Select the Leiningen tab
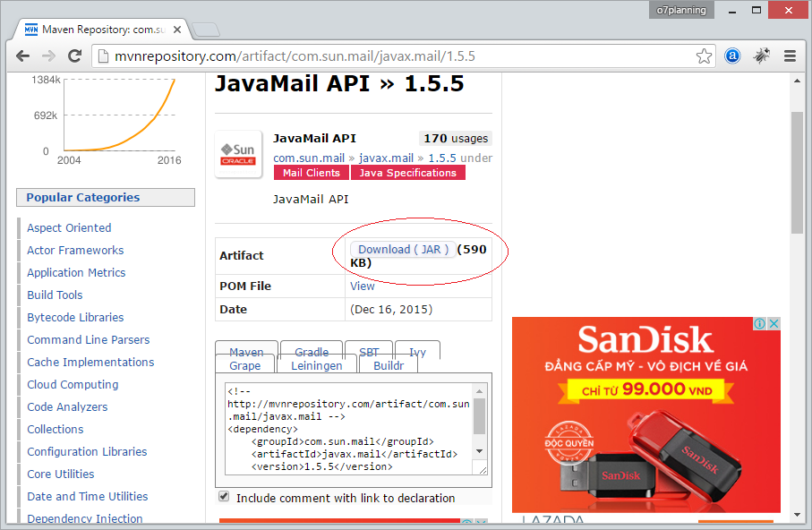 point(316,366)
